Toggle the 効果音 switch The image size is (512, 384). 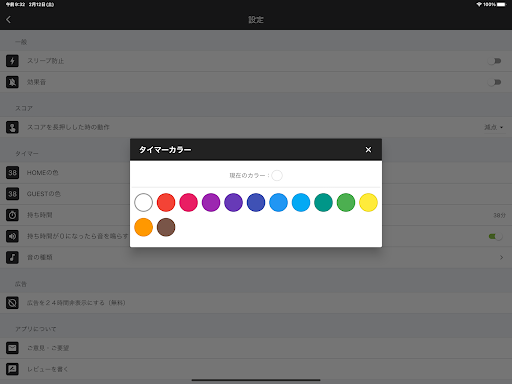(494, 82)
